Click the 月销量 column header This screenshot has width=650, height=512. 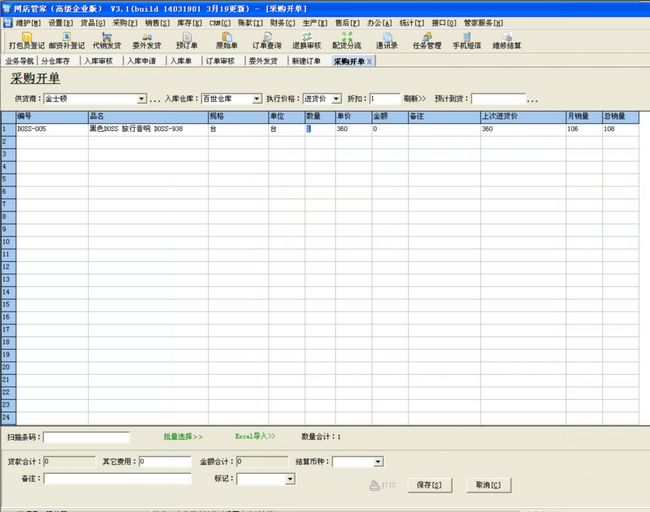click(x=584, y=116)
